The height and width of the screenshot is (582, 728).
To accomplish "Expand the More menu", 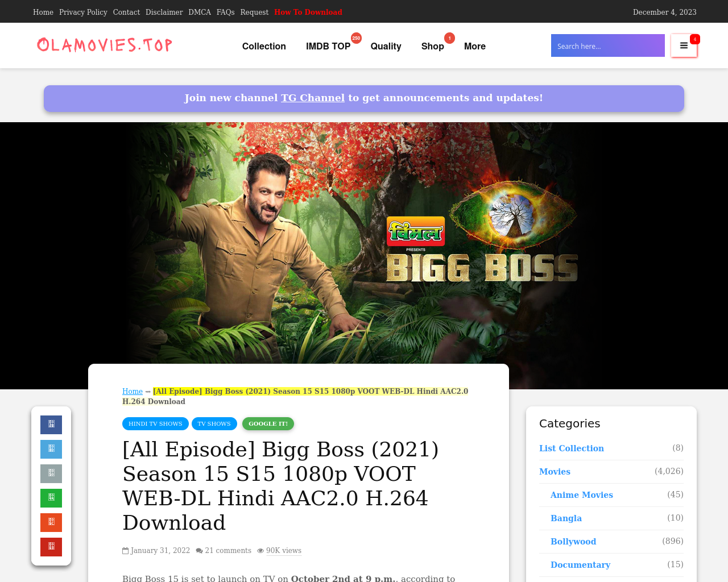I will pyautogui.click(x=475, y=46).
